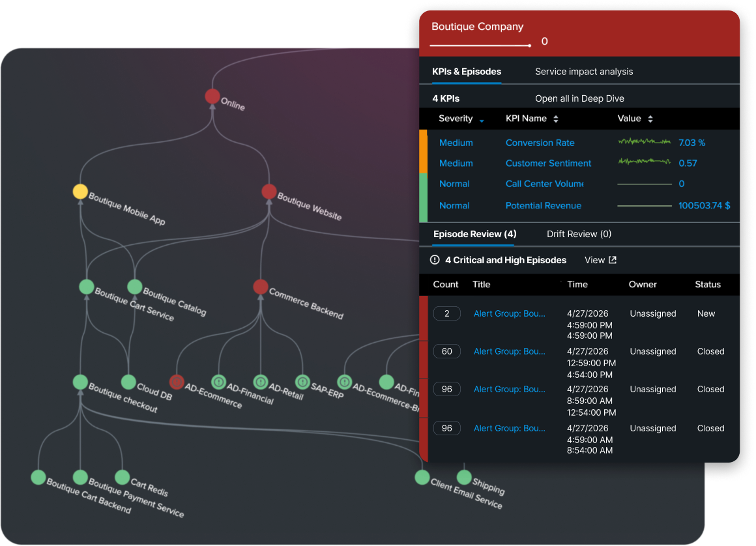
Task: Click the Cart Redis node
Action: (122, 478)
